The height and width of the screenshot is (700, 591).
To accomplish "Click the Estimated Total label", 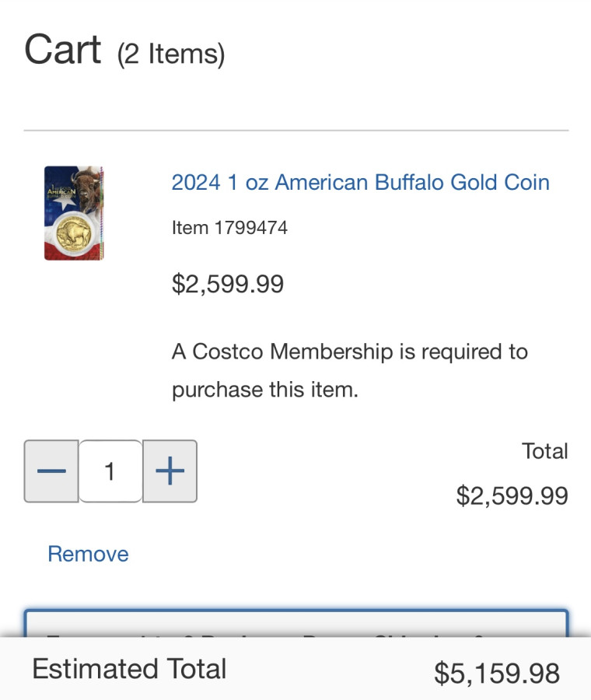I will tap(129, 669).
